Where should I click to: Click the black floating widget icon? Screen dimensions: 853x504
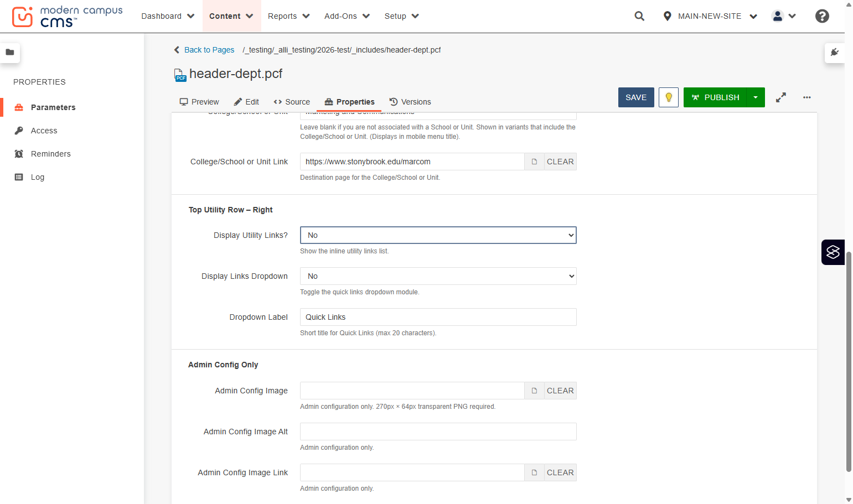click(x=833, y=252)
